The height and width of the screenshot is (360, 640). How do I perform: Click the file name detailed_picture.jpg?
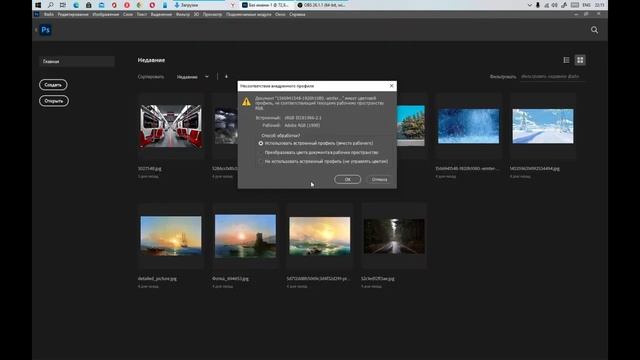(x=157, y=278)
